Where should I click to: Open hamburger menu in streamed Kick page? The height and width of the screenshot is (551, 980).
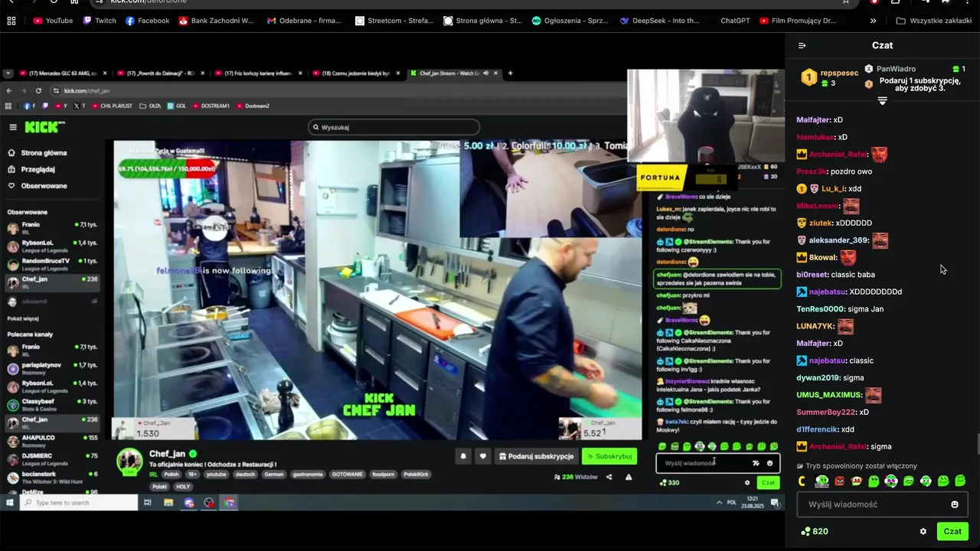pyautogui.click(x=12, y=127)
